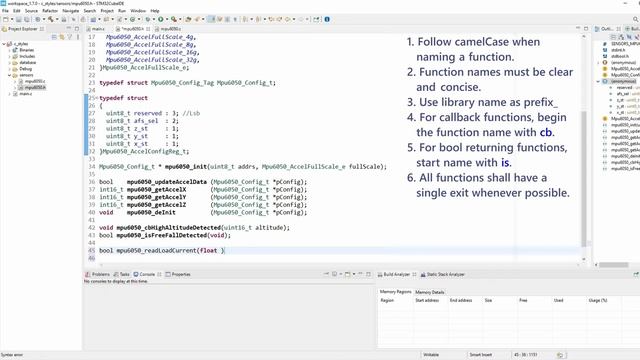This screenshot has width=640, height=360.
Task: Select stdint.h in the Outline
Action: coord(618,50)
